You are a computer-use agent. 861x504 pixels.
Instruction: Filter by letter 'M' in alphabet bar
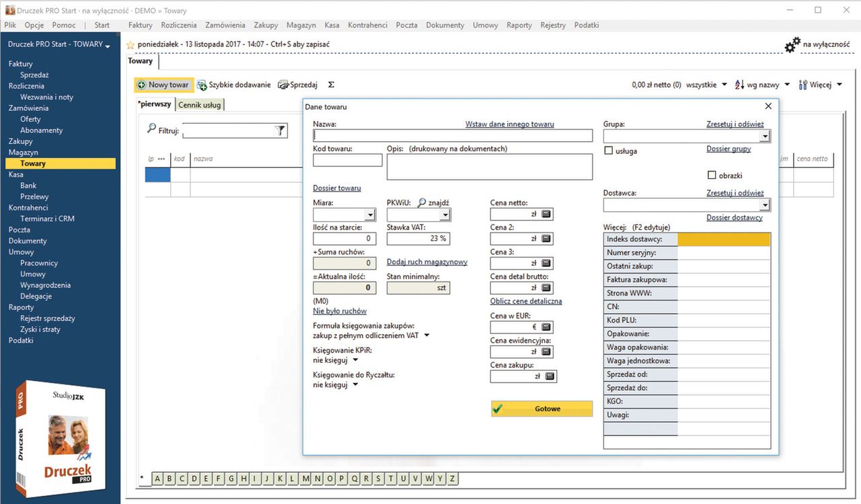pyautogui.click(x=306, y=478)
